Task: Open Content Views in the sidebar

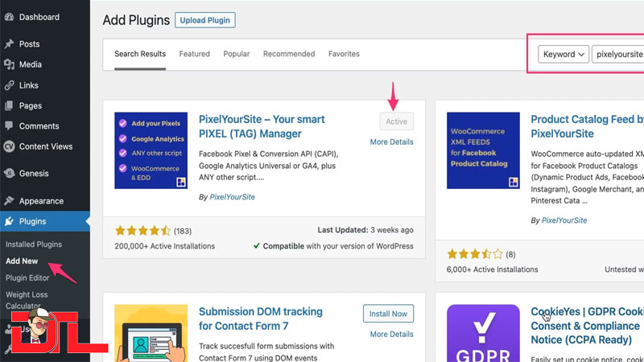Action: click(45, 146)
